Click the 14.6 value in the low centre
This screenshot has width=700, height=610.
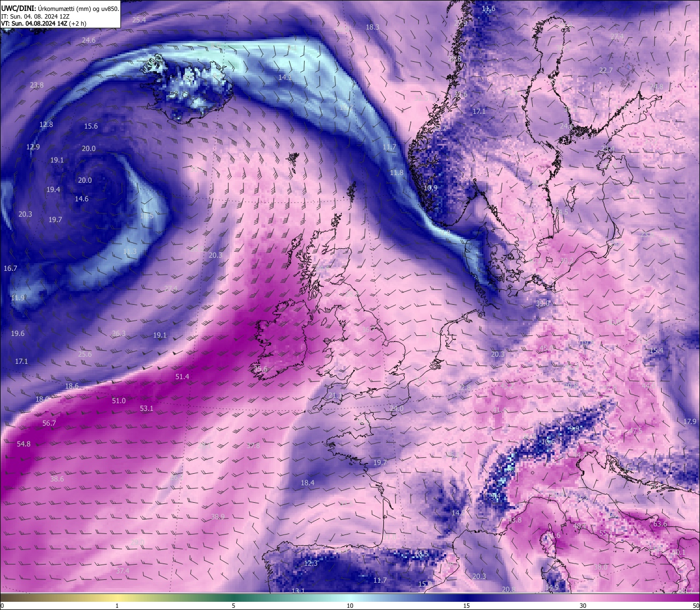[81, 199]
